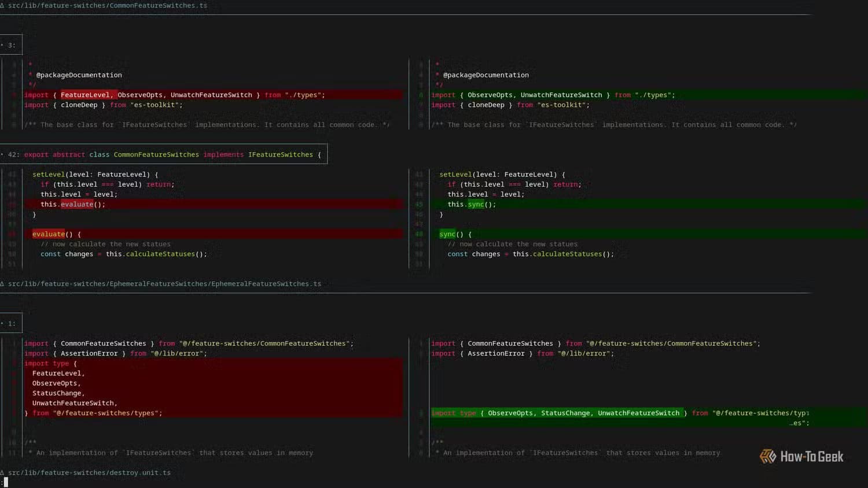Click the hunk header box labeled "3:"

click(x=11, y=45)
